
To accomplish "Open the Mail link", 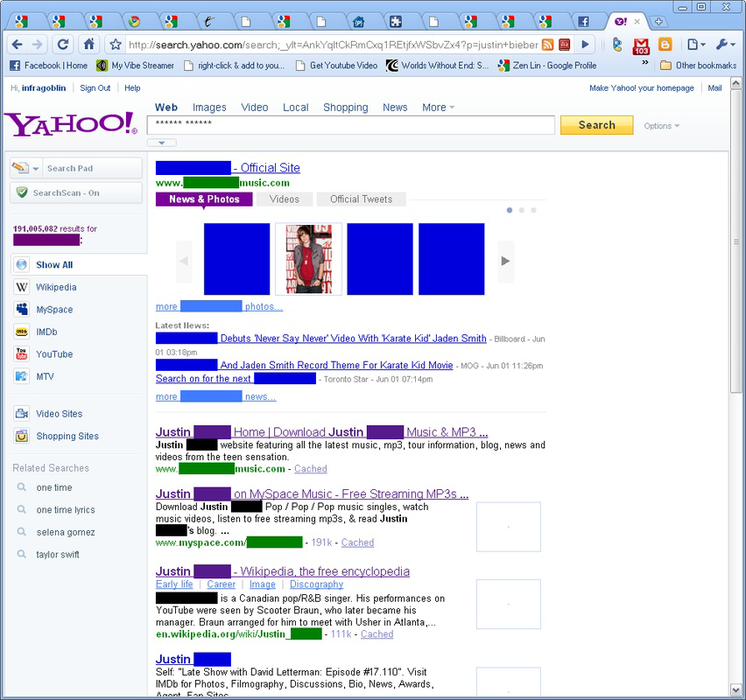I will [714, 88].
